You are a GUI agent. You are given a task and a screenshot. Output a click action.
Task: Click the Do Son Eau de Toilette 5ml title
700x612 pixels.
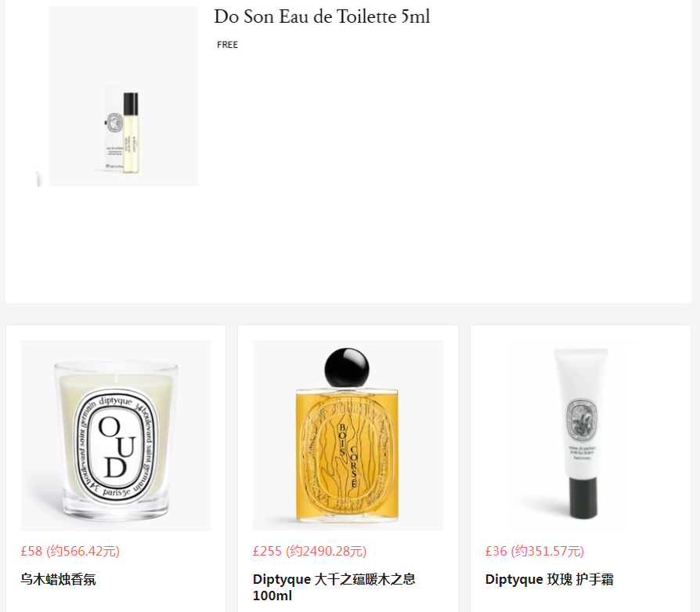tap(322, 16)
